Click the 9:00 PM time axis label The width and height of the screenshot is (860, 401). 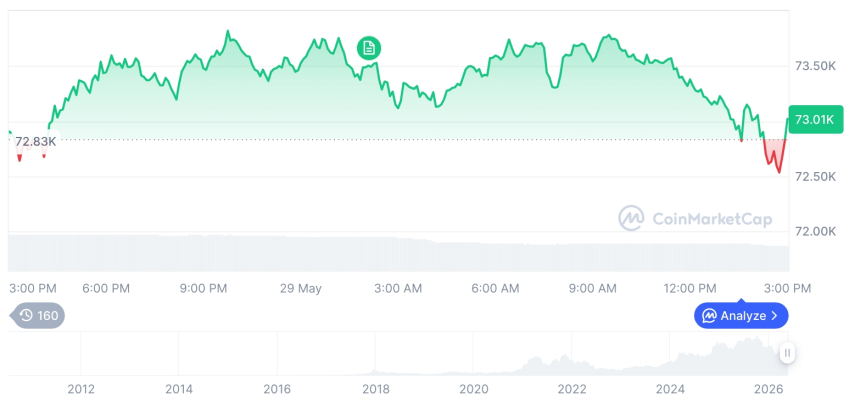click(203, 289)
